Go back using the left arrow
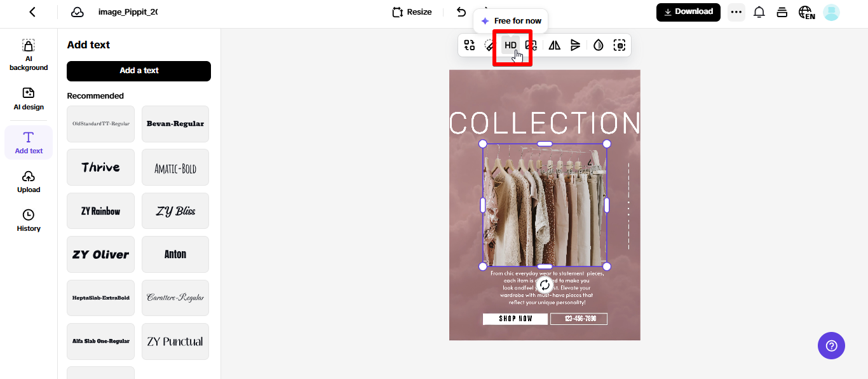The width and height of the screenshot is (868, 379). pos(32,12)
